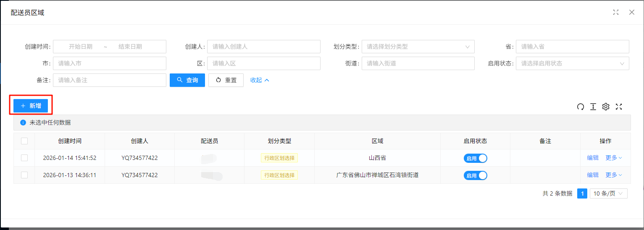Click the 重置 reset button

226,80
